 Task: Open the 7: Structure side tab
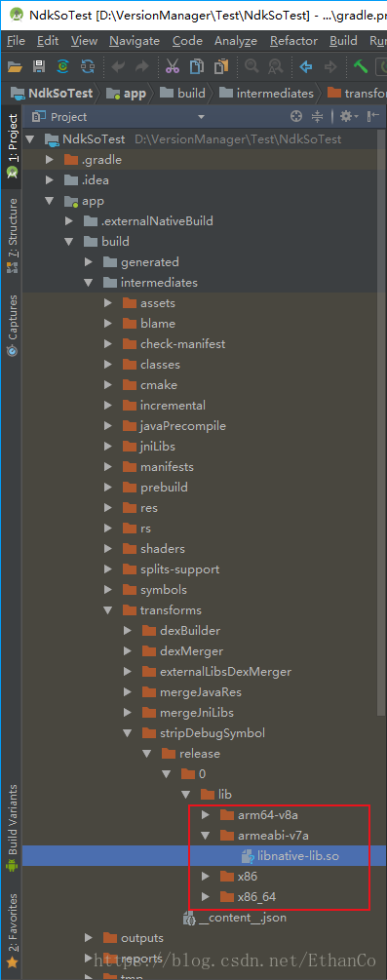pos(12,236)
